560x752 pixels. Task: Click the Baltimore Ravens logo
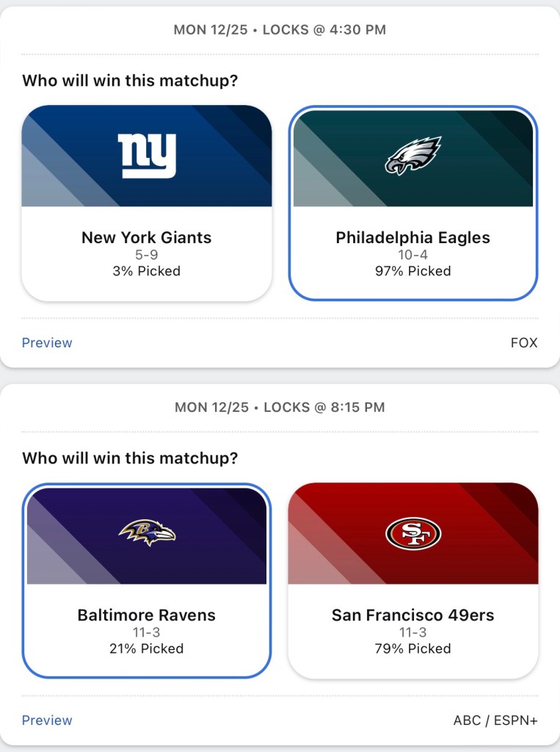147,533
